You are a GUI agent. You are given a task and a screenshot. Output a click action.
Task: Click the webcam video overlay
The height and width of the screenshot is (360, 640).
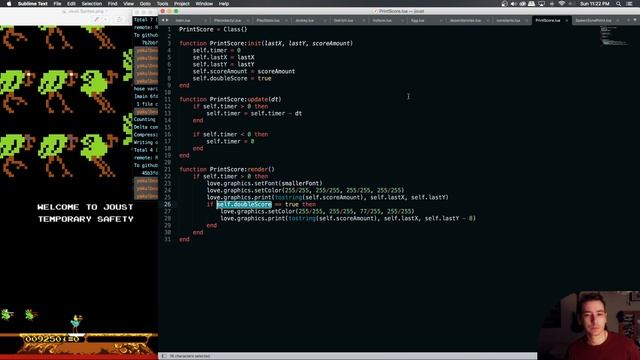pyautogui.click(x=589, y=325)
